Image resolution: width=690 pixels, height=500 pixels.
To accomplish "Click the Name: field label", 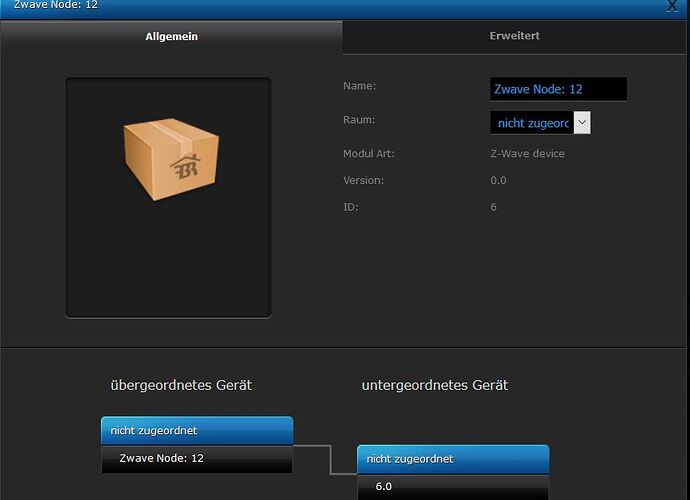I will tap(359, 86).
